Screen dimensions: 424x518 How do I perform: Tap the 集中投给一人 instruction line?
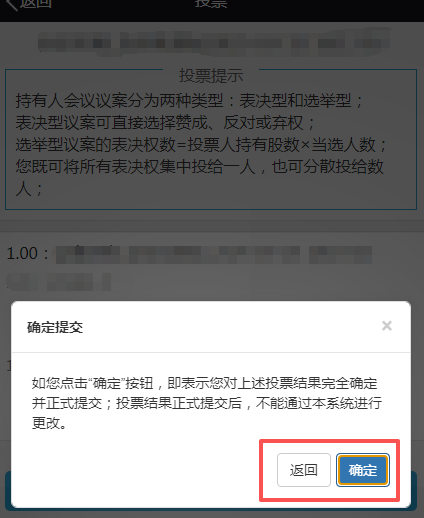click(x=199, y=167)
